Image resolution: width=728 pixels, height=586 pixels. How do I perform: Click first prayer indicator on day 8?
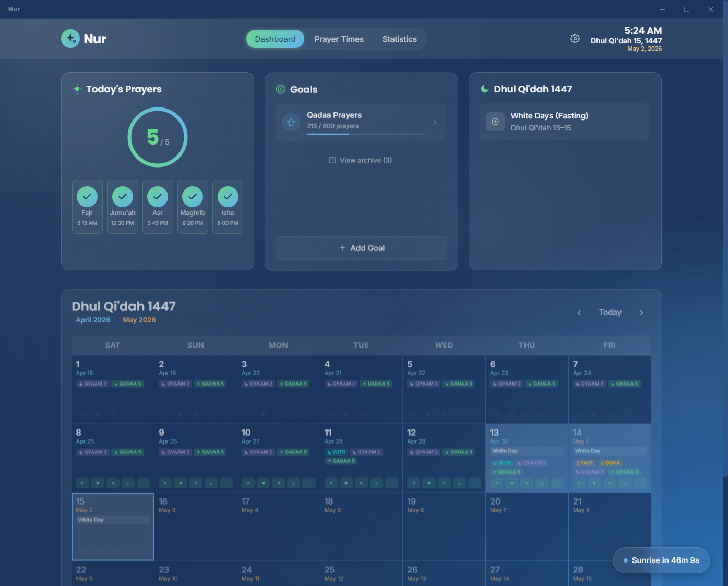pyautogui.click(x=82, y=483)
